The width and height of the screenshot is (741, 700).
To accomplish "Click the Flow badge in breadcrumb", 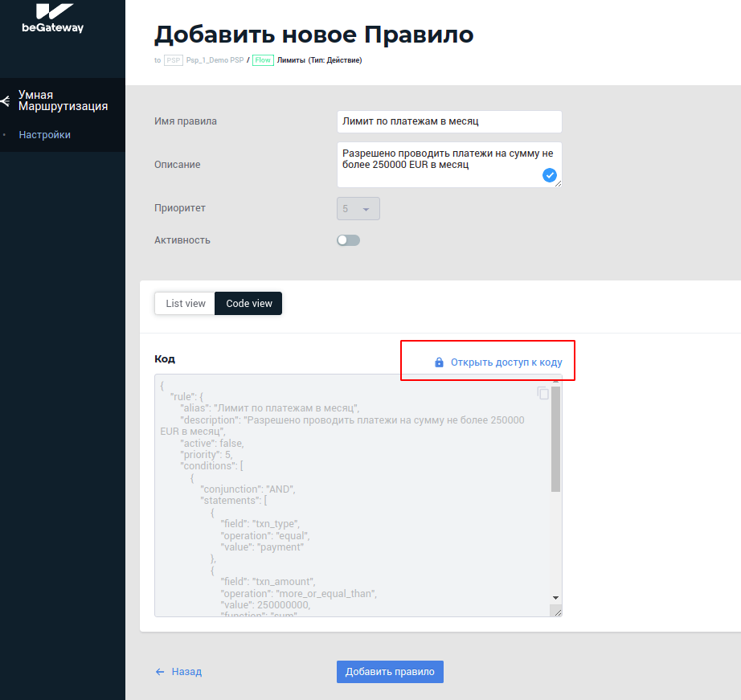I will pos(263,60).
